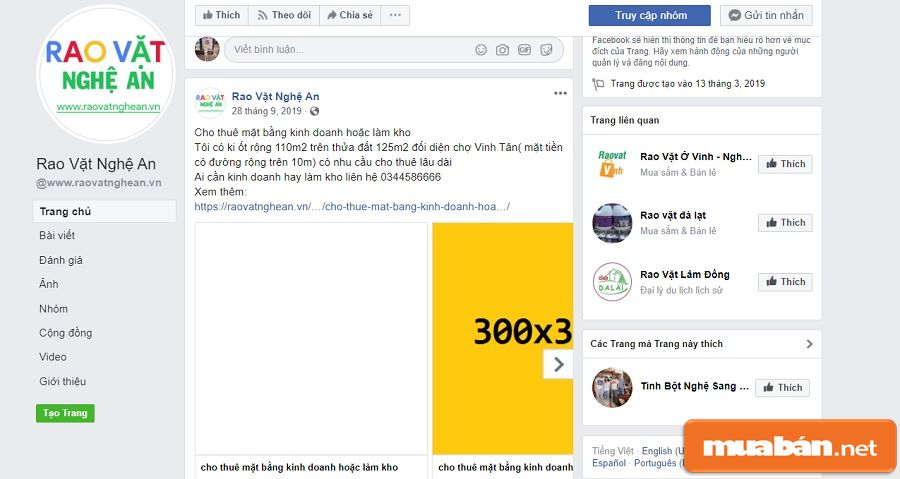Viewport: 900px width, 479px height.
Task: Click Tinh Bột Nghệ Sang page avatar
Action: (x=612, y=388)
